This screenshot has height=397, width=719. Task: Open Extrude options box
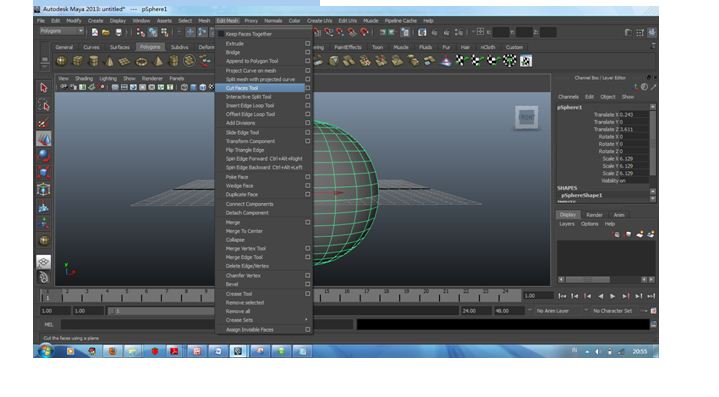308,44
